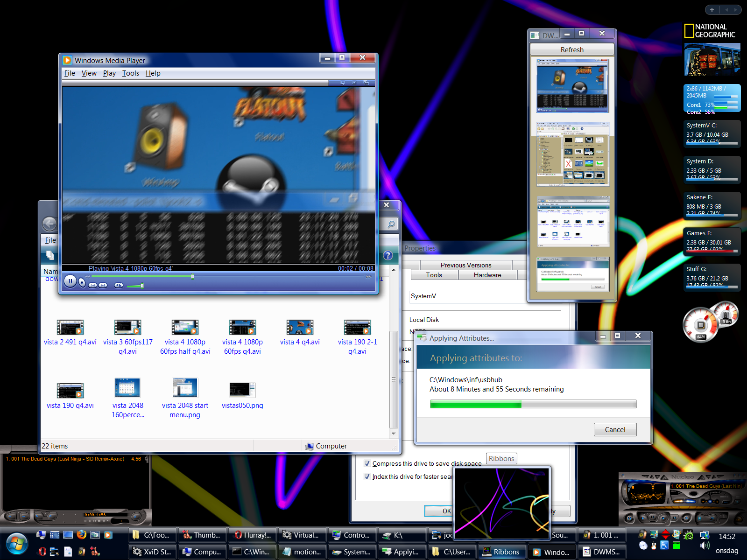Launch Opera from Quick Launch
The width and height of the screenshot is (747, 560).
(42, 551)
